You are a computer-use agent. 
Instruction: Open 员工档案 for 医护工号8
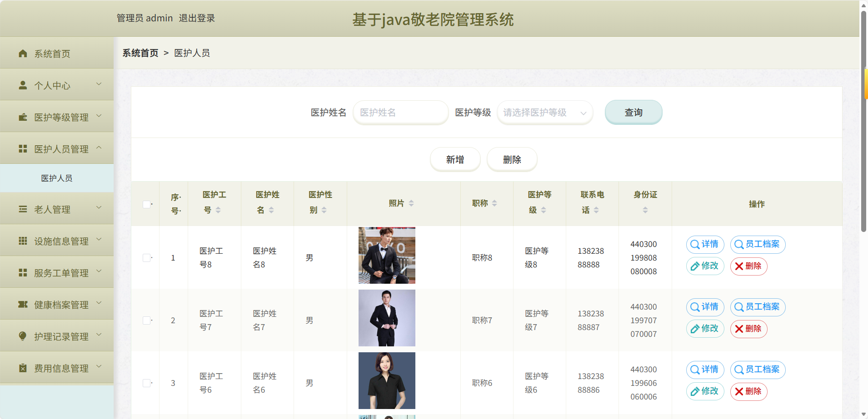click(x=758, y=244)
